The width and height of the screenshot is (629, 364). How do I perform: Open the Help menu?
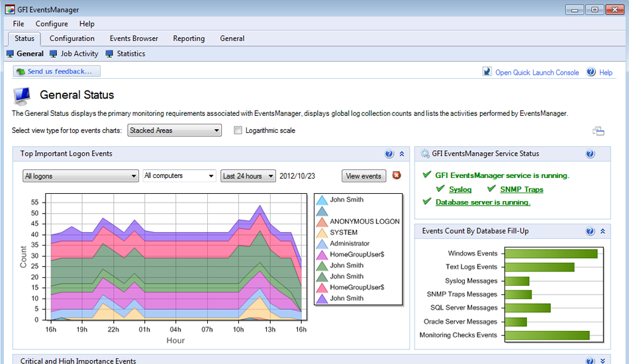(87, 24)
